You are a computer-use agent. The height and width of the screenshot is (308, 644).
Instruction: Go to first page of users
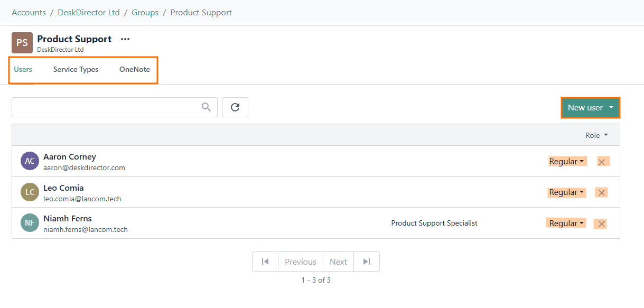(x=265, y=262)
